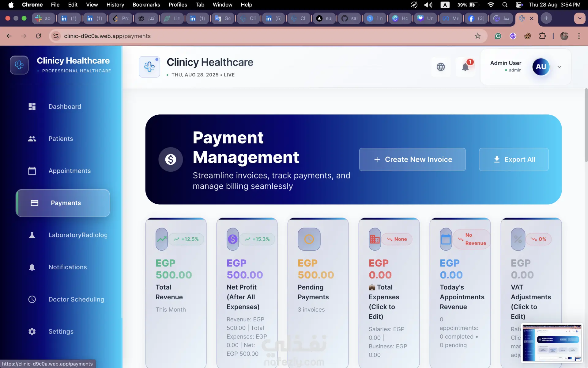
Task: Click the Create New Invoice button
Action: (412, 159)
